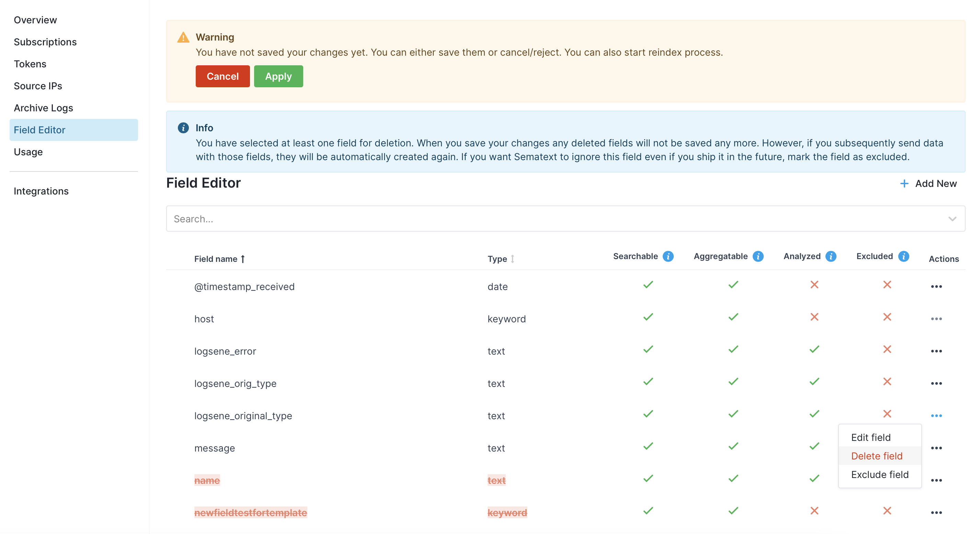This screenshot has width=980, height=534.
Task: Click the Searchable info icon
Action: coord(668,257)
